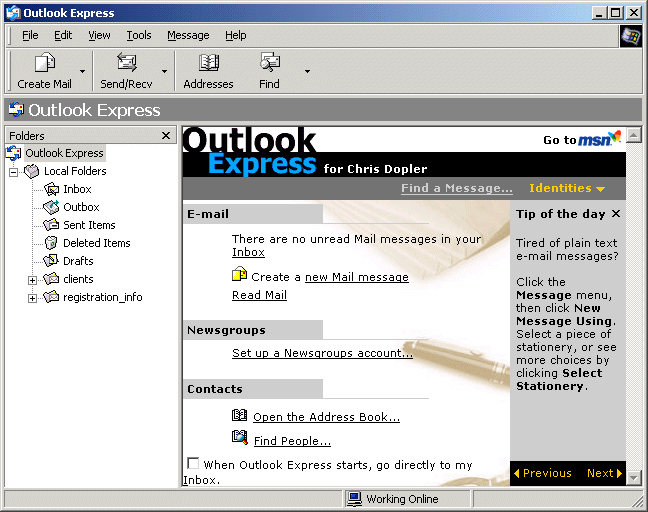Select the Outbox folder icon

[x=51, y=207]
